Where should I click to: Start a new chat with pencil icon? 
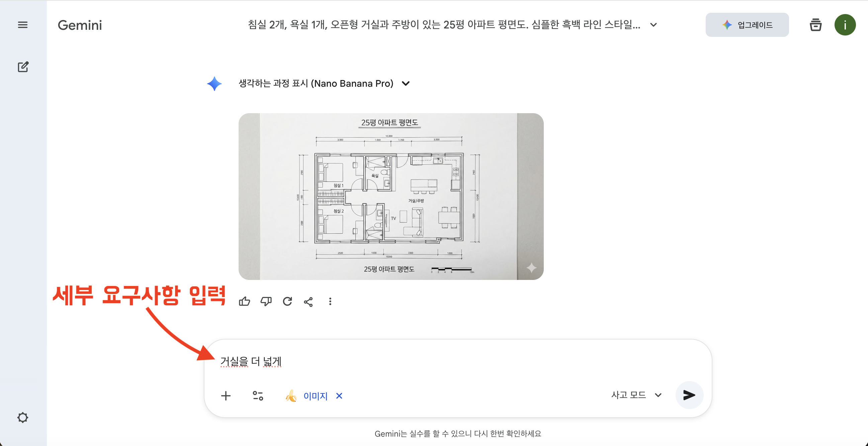pyautogui.click(x=23, y=67)
